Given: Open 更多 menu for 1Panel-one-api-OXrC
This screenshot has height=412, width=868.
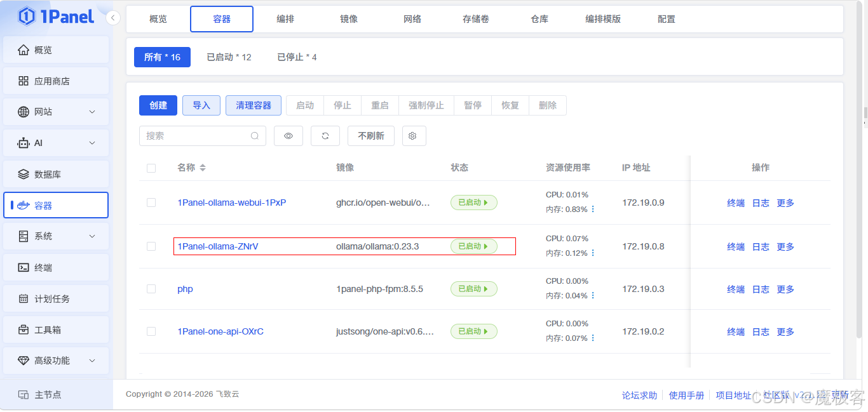Looking at the screenshot, I should 785,332.
